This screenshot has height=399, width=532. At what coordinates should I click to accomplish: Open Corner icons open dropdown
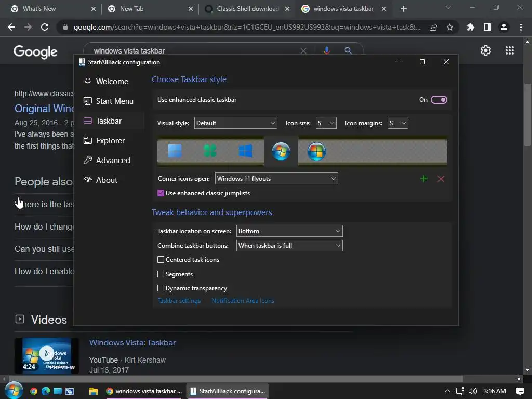pos(276,179)
